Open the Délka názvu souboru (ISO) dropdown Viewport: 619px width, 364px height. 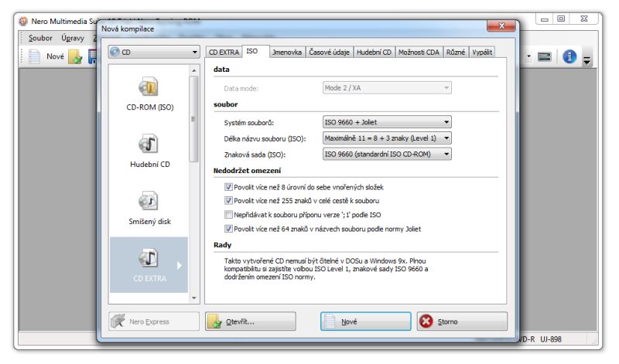pyautogui.click(x=387, y=138)
